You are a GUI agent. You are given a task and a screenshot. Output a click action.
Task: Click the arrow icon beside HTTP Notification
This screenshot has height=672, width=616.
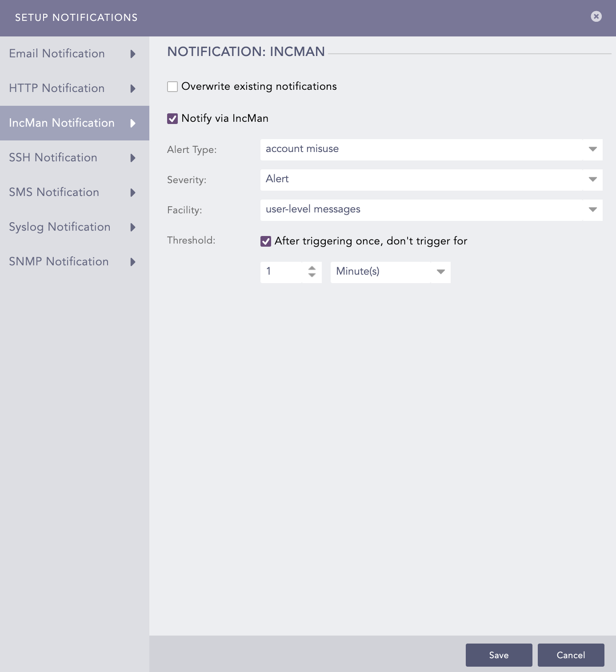[132, 88]
